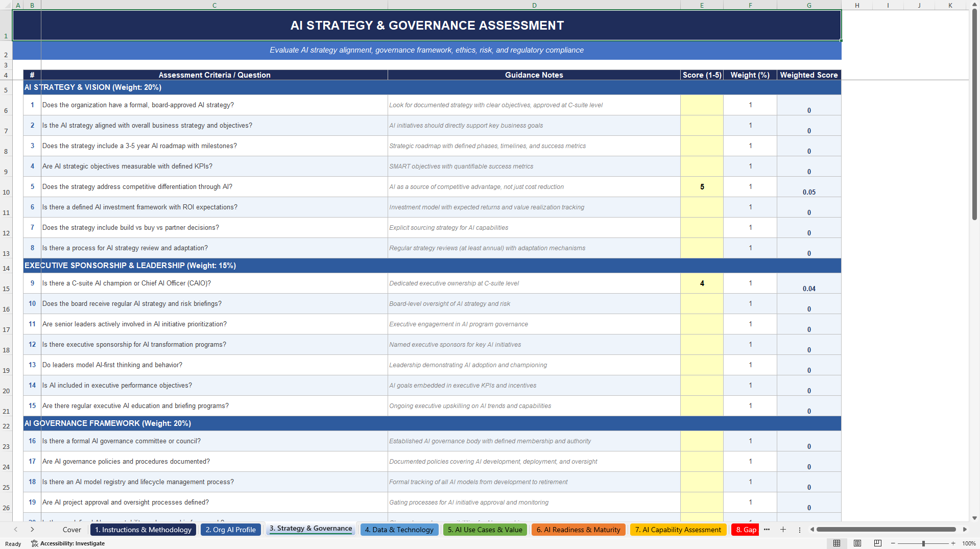Click the horizontal scrollbar right arrow
The width and height of the screenshot is (980, 549).
pyautogui.click(x=965, y=530)
